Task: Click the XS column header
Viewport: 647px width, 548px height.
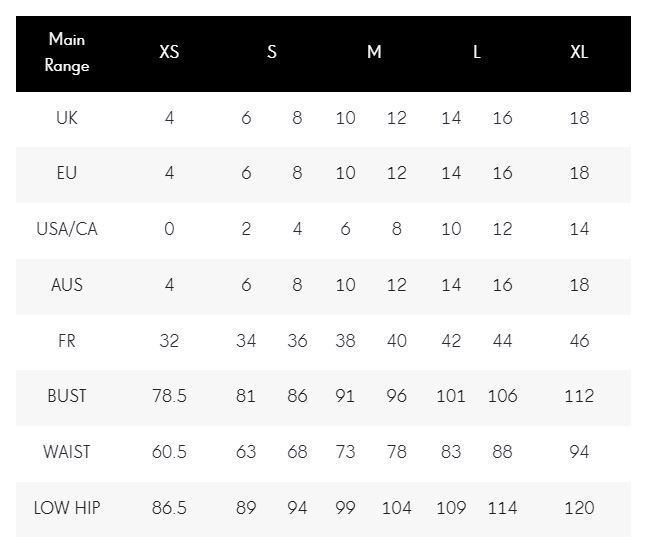Action: click(x=169, y=52)
